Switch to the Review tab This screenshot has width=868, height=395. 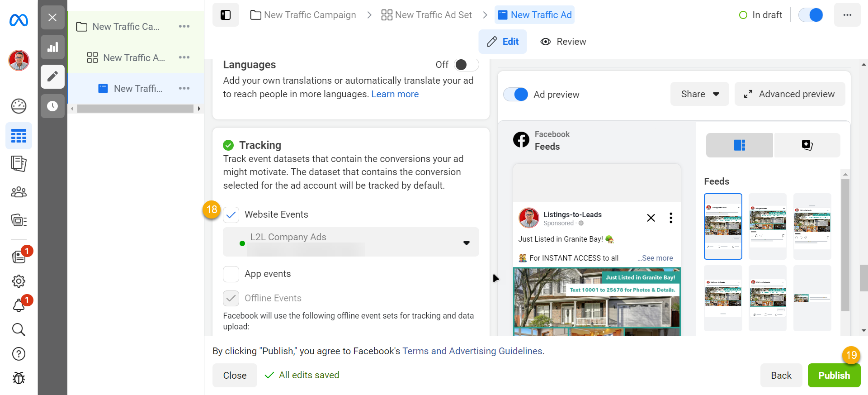tap(563, 42)
